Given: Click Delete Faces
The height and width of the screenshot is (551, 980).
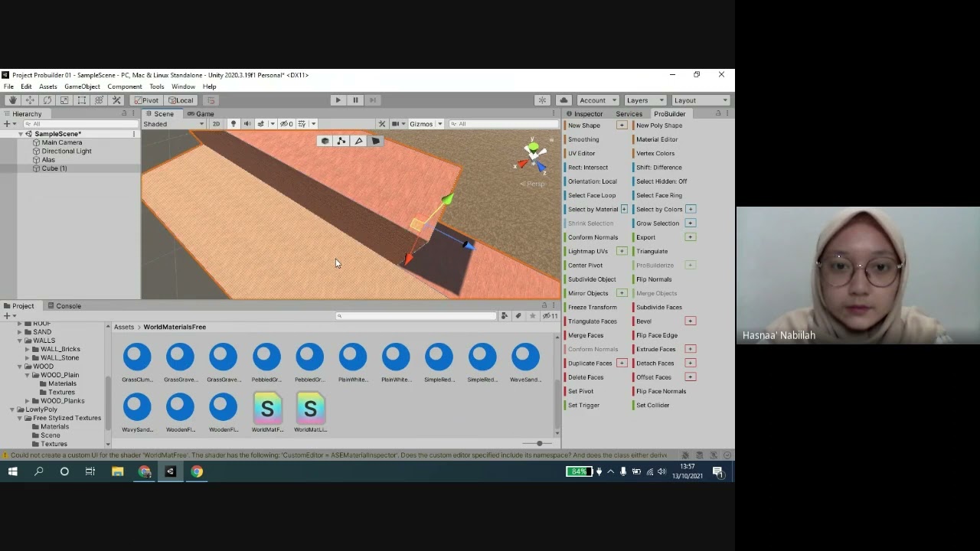Looking at the screenshot, I should click(x=586, y=377).
